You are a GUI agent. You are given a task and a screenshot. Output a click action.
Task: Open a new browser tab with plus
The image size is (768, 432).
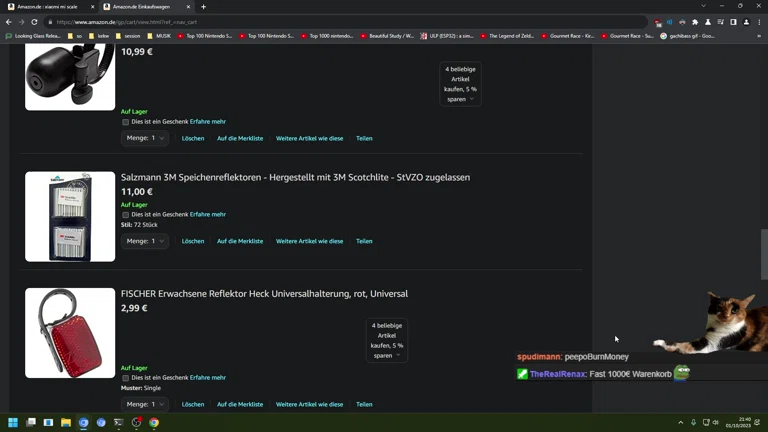coord(203,7)
